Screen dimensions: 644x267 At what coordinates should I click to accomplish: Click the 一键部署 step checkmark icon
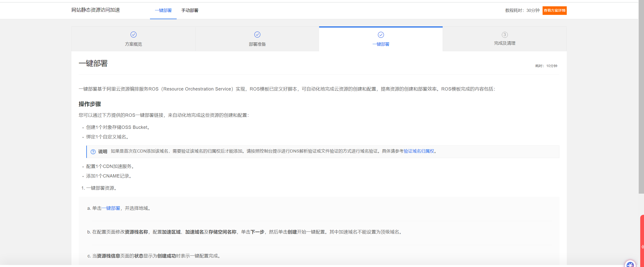point(381,35)
